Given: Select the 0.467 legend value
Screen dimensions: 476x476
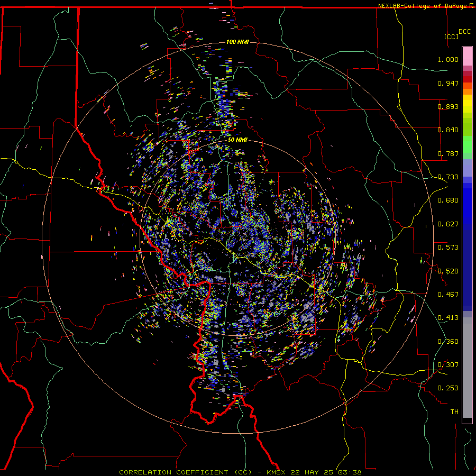Looking at the screenshot, I should click(448, 295).
